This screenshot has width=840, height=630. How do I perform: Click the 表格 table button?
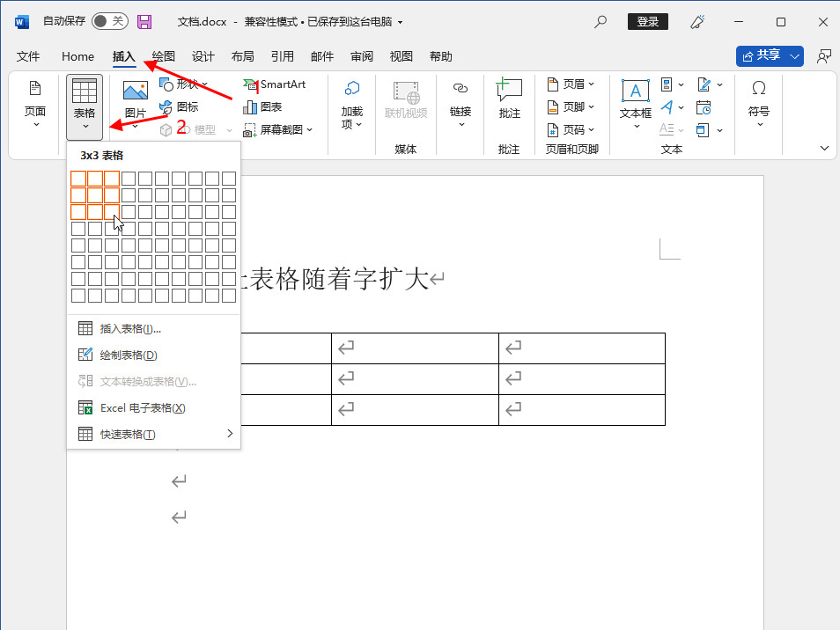(85, 106)
